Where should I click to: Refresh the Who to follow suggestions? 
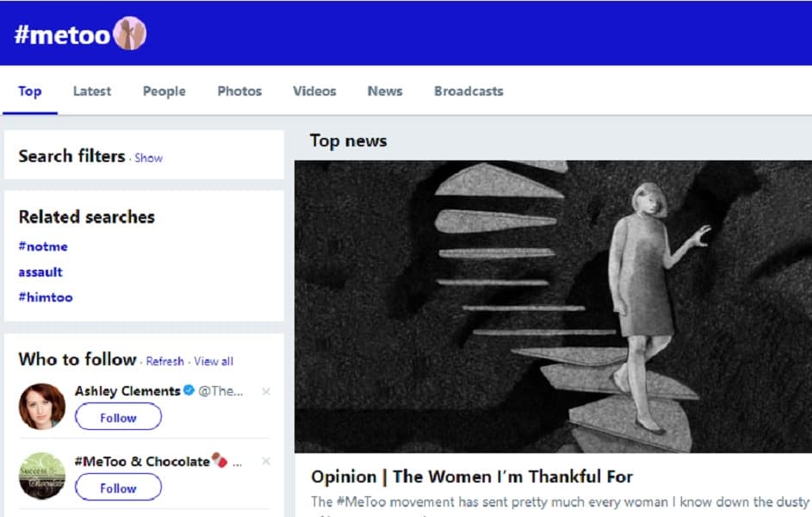(x=164, y=361)
